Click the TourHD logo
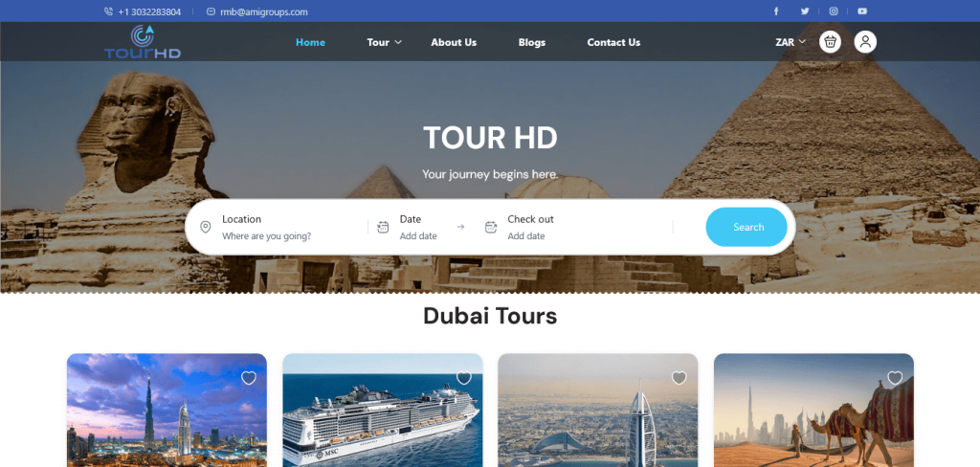This screenshot has height=467, width=980. (142, 42)
